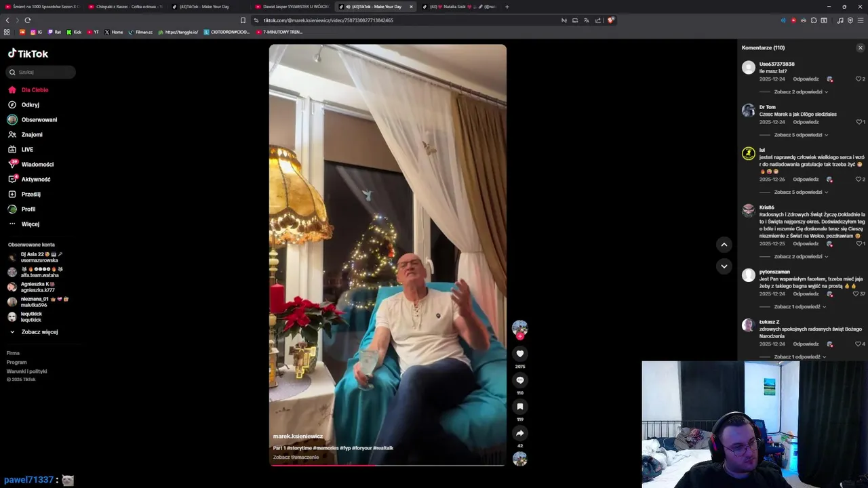Switch to Natalia Sisik TikTok tab
This screenshot has width=868, height=488.
click(x=458, y=7)
